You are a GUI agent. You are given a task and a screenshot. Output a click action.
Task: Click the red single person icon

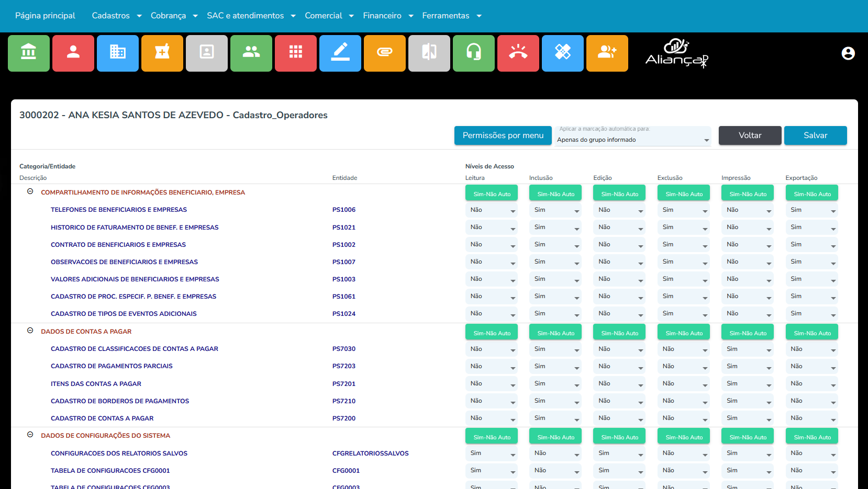coord(73,53)
